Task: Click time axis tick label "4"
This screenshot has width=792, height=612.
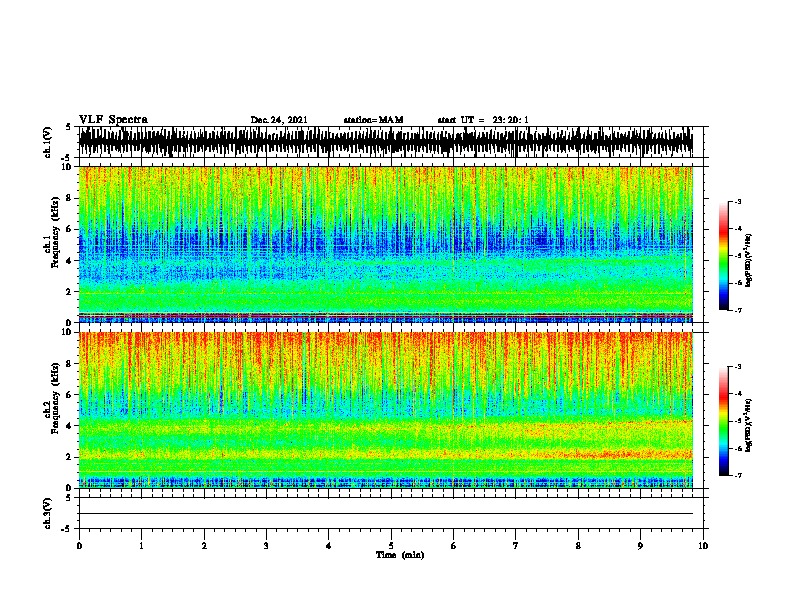Action: 329,546
